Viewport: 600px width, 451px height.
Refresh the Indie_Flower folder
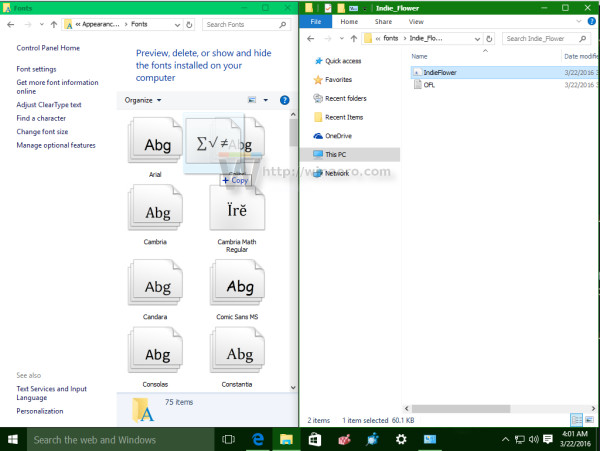(x=489, y=39)
